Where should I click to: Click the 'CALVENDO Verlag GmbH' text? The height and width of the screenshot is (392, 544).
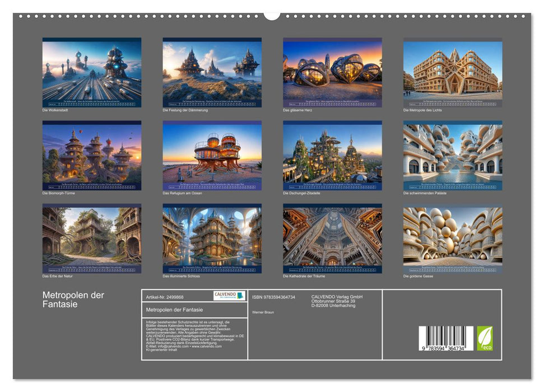pos(337,297)
